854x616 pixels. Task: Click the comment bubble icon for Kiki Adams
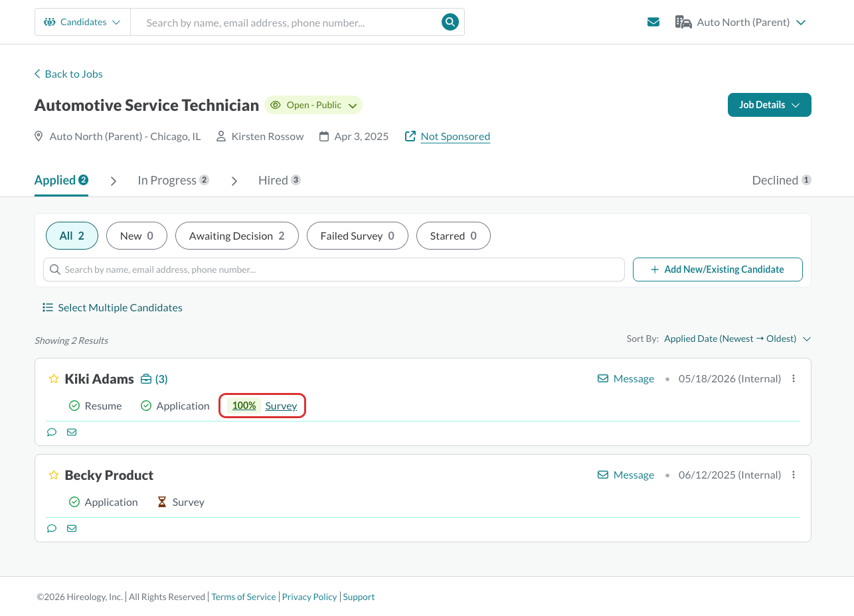52,432
